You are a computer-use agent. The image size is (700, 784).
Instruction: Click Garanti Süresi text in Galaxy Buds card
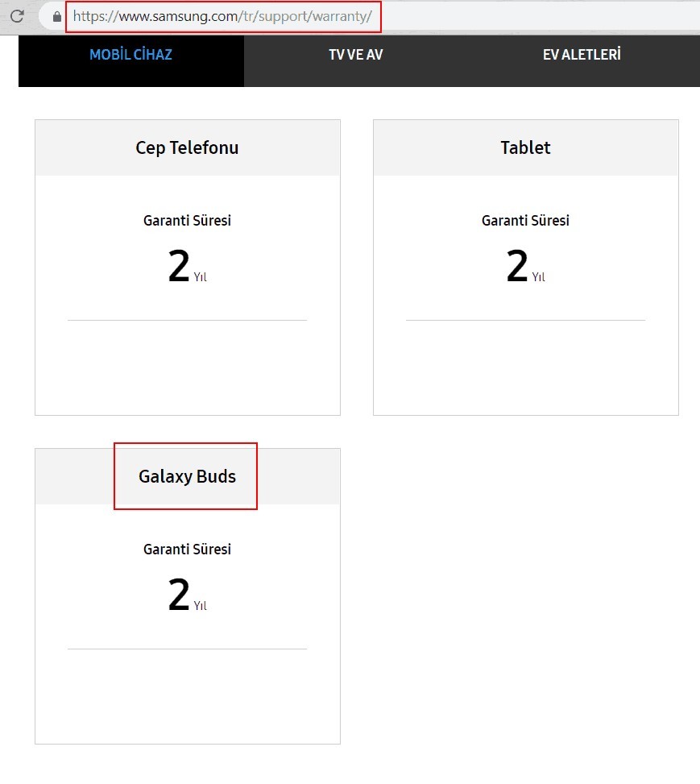pos(187,549)
